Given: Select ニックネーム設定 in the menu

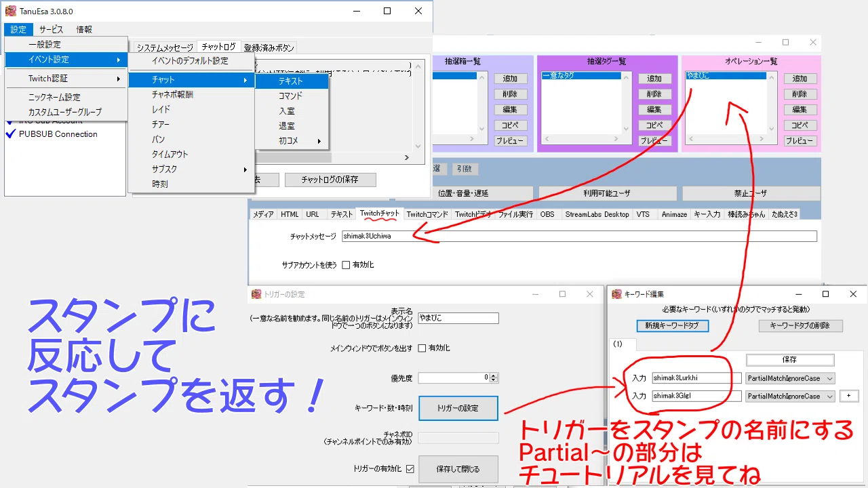Looking at the screenshot, I should [66, 98].
